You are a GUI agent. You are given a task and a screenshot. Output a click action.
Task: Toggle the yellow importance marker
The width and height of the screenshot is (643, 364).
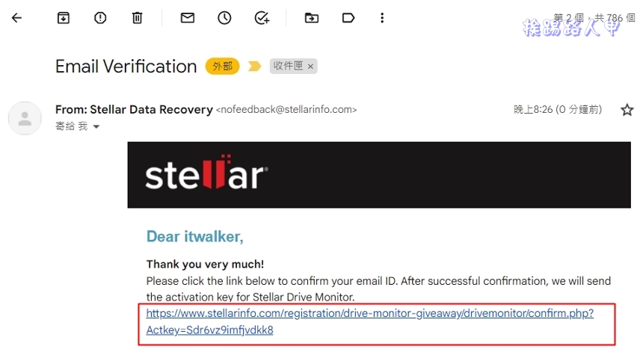point(254,66)
